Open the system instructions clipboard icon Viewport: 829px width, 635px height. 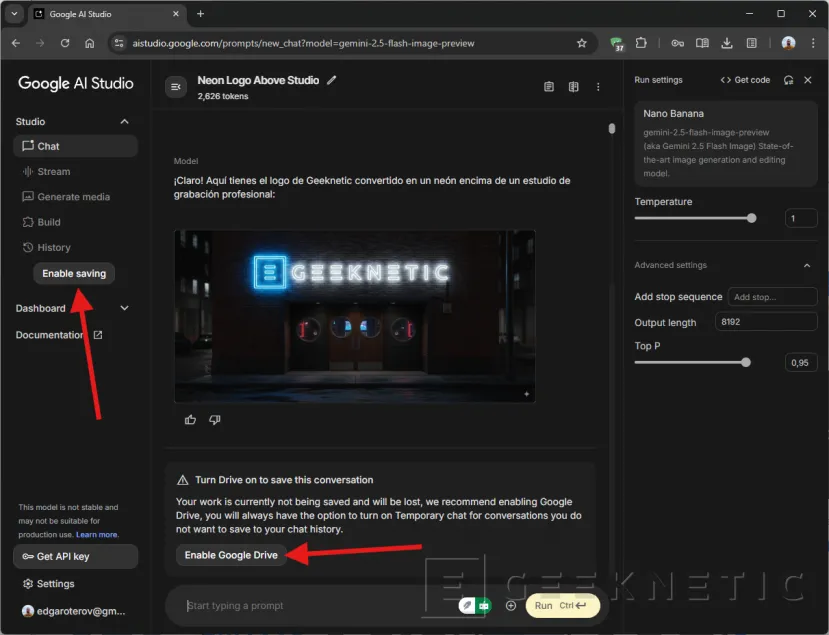tap(549, 87)
